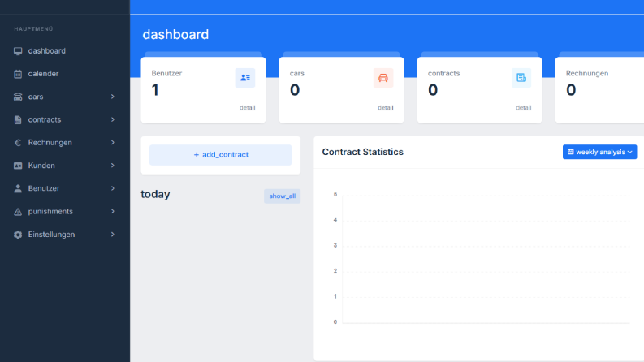Click the car icon next to cars menu

click(x=18, y=97)
